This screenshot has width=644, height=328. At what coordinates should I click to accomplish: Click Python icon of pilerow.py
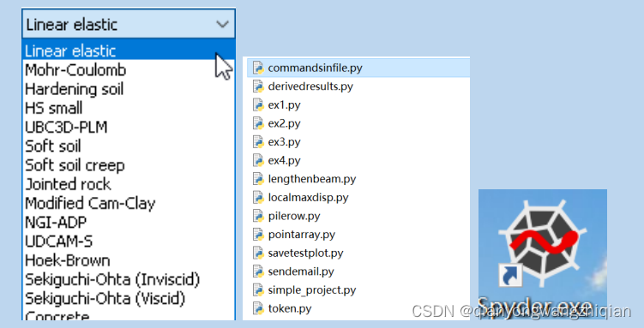tap(258, 216)
